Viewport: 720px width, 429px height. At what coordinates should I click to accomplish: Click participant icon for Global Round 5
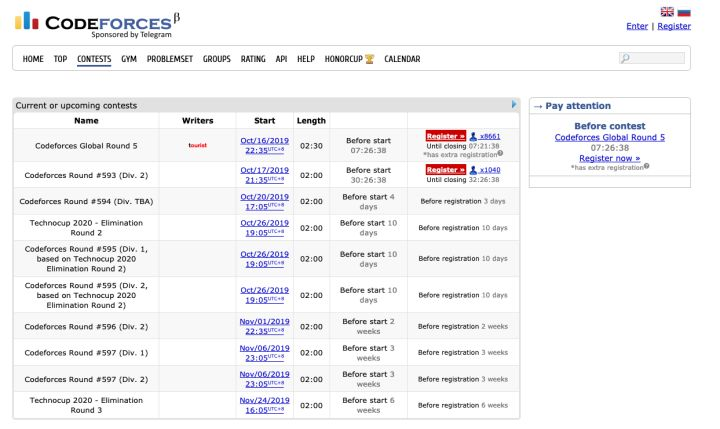pyautogui.click(x=473, y=136)
